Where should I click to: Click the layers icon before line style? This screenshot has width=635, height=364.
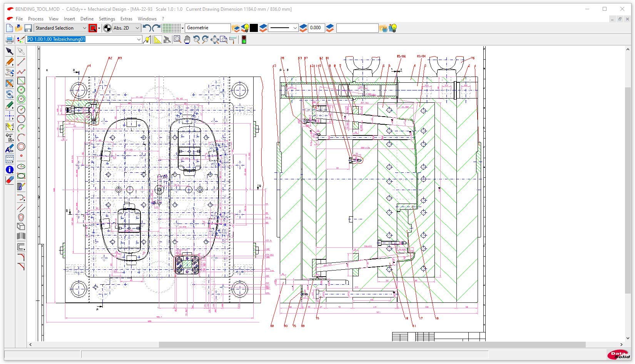point(263,28)
